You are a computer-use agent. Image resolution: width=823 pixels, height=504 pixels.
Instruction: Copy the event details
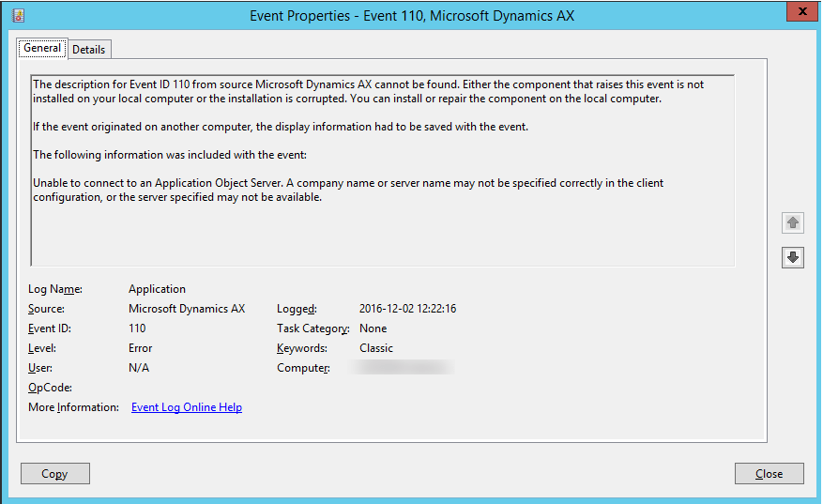tap(55, 474)
